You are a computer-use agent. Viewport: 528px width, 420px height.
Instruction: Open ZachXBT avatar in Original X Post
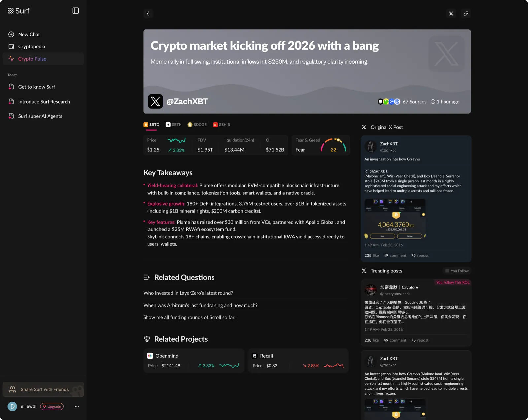[x=371, y=146]
